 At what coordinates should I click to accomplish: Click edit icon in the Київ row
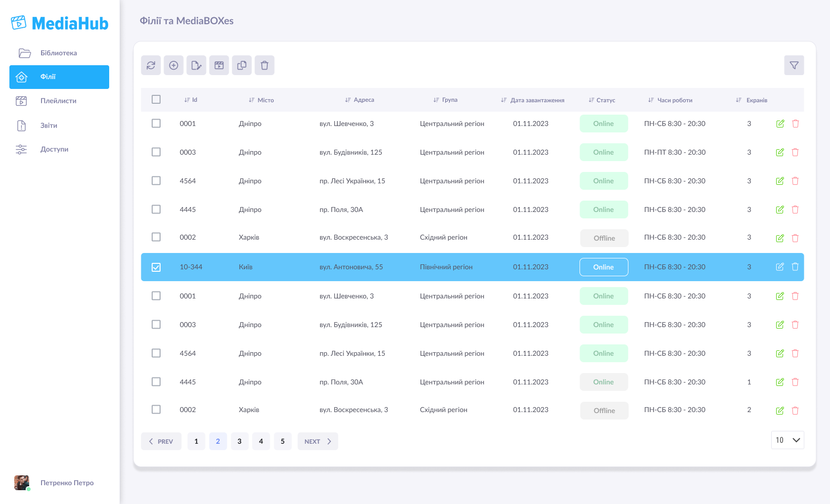pos(780,267)
